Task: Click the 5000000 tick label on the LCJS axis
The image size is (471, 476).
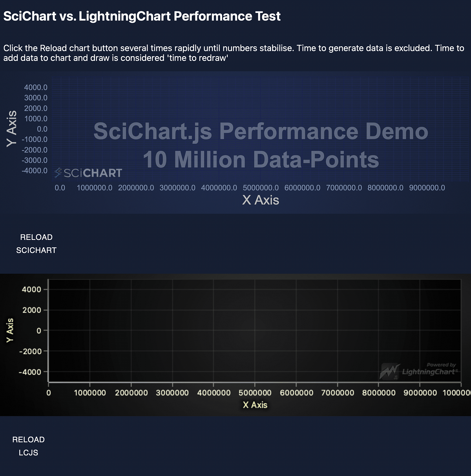Action: pyautogui.click(x=256, y=392)
